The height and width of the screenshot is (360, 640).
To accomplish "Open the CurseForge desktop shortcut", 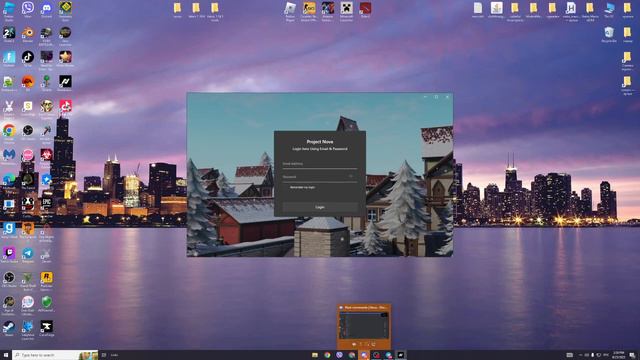I will pos(47,328).
